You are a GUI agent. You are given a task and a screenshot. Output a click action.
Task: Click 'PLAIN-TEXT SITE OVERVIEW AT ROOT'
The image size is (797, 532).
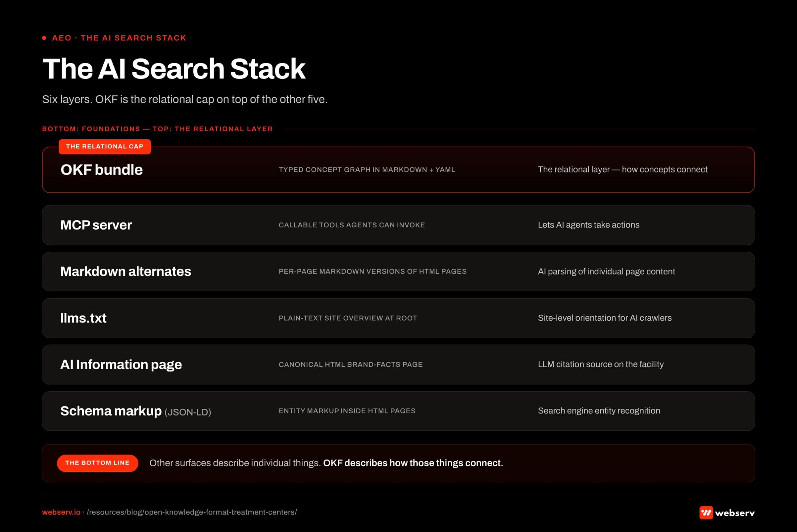pyautogui.click(x=348, y=318)
